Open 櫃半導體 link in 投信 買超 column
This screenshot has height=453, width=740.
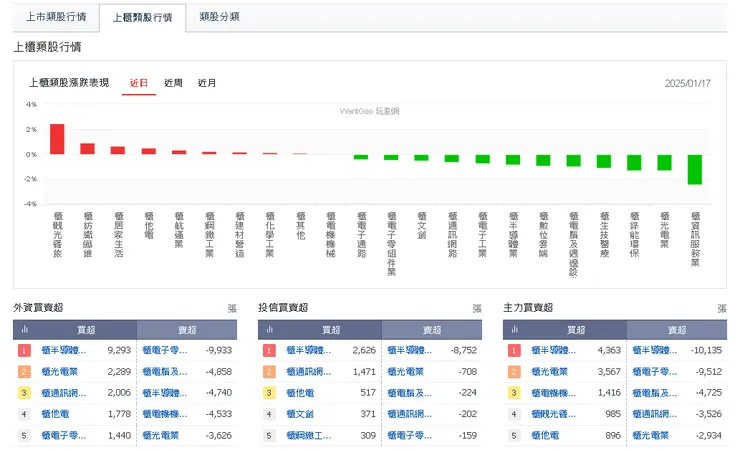pos(308,350)
